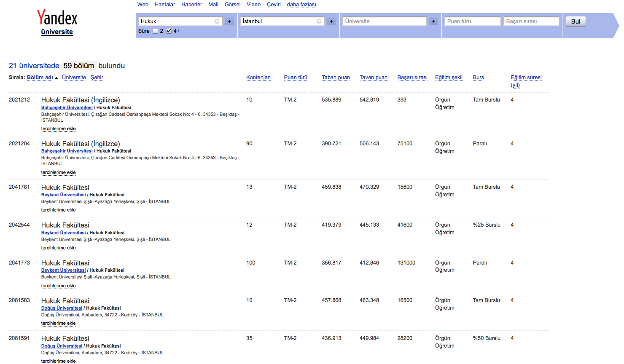Open Beykent Üniversitesi link in row 2041781
The height and width of the screenshot is (364, 624).
pos(63,195)
